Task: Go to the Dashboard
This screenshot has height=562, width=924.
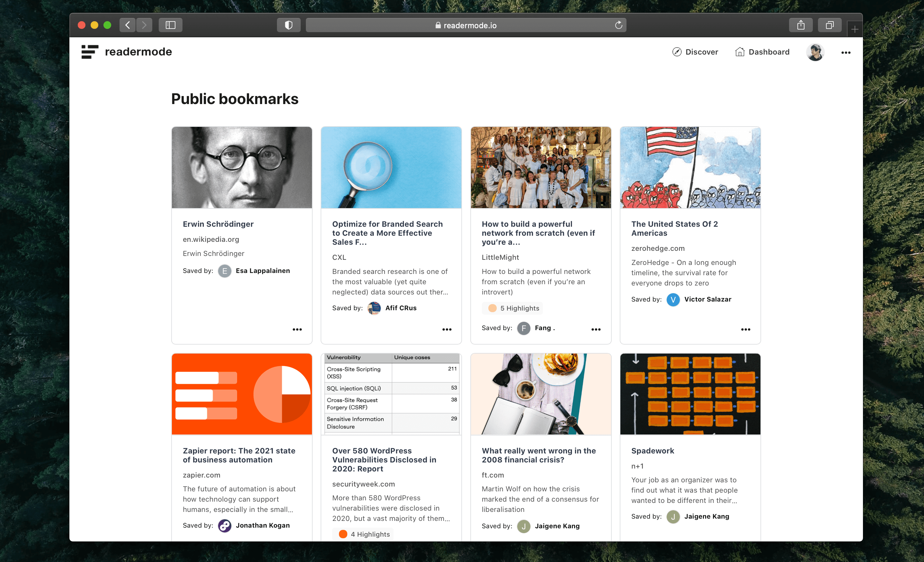Action: [x=762, y=52]
